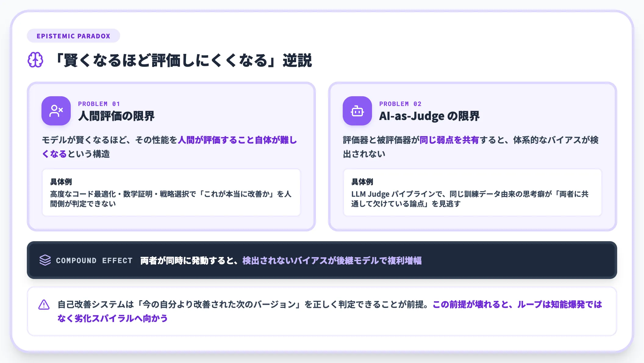Click highlighted text 検出されないバイアスが後継モデルで複利増幅
644x363 pixels.
(x=332, y=261)
